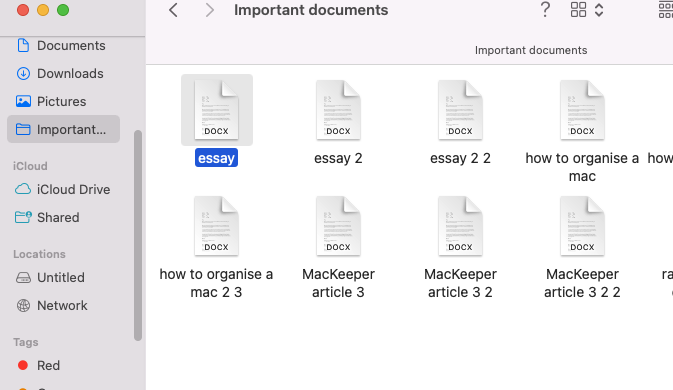Click the Tags section header
The image size is (673, 390).
(25, 342)
